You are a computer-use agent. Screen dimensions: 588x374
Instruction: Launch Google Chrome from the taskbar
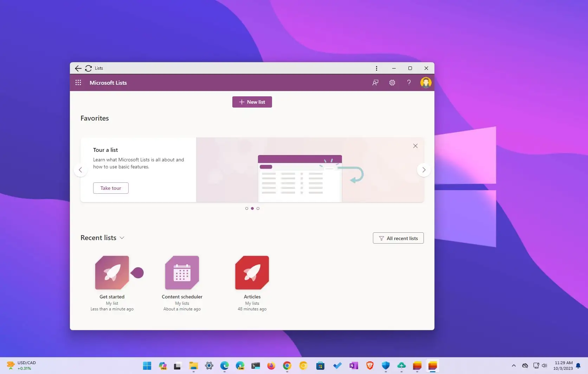pyautogui.click(x=287, y=366)
